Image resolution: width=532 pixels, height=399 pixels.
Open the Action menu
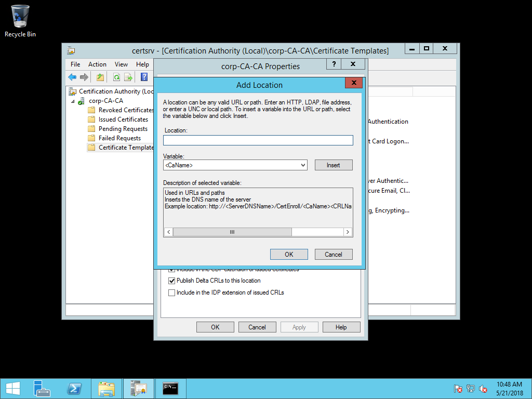tap(97, 64)
